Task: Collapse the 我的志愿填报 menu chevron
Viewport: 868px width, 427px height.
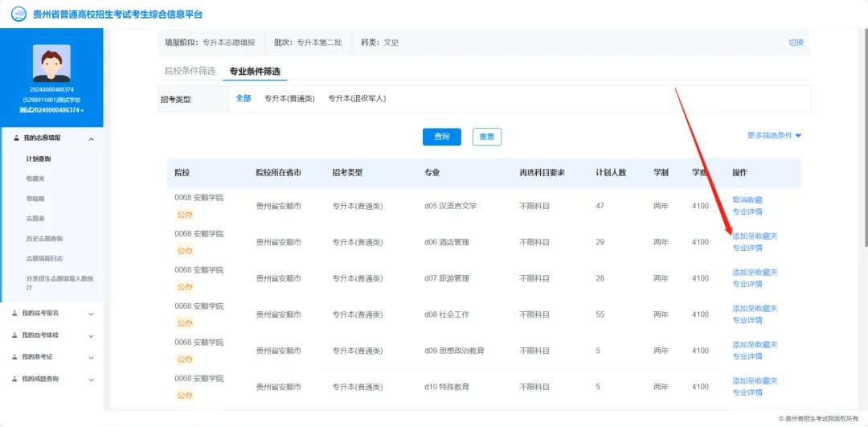Action: coord(91,139)
